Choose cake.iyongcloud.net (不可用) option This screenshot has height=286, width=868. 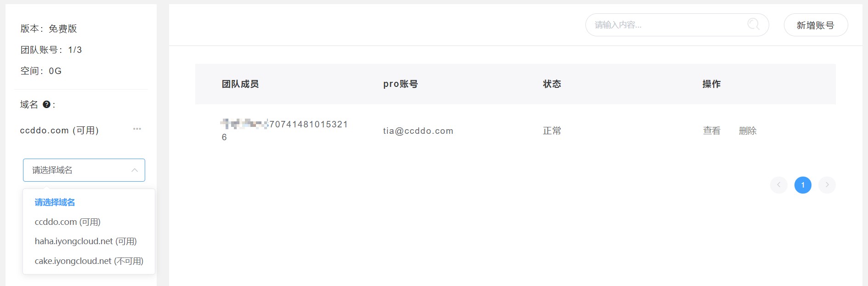pos(89,261)
